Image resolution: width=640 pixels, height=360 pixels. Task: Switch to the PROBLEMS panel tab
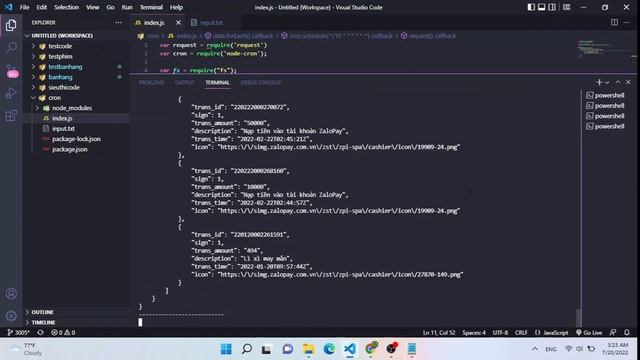click(151, 82)
